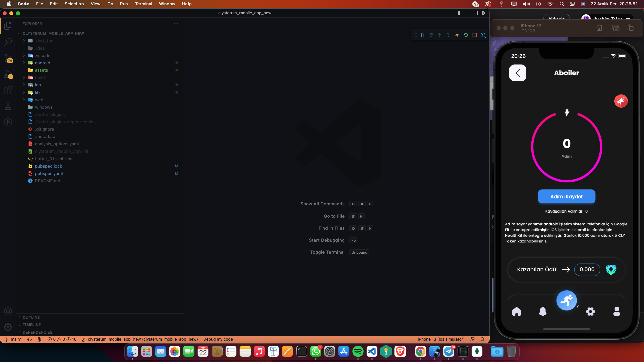Open the Source Control view

(x=8, y=58)
